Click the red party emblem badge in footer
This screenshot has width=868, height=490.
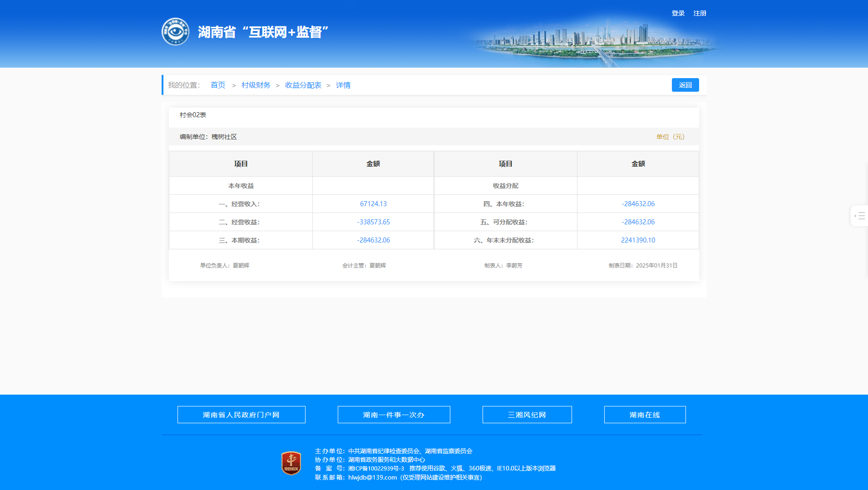291,463
